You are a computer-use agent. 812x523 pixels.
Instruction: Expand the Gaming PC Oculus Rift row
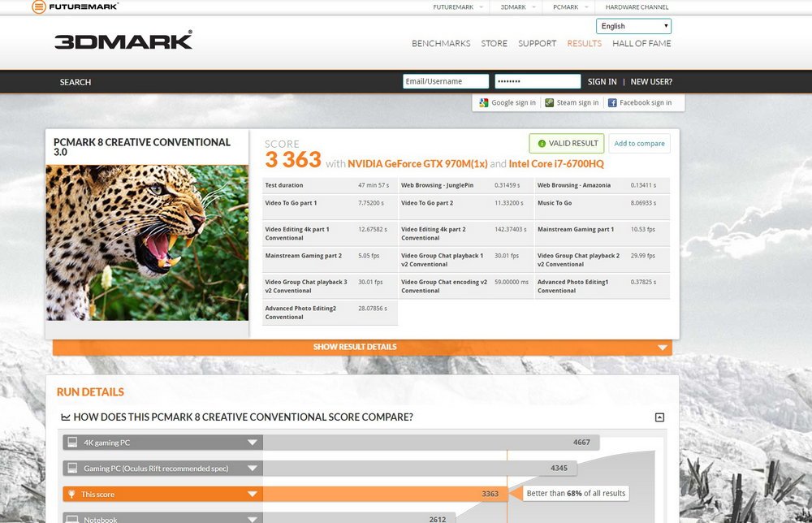[x=252, y=469]
